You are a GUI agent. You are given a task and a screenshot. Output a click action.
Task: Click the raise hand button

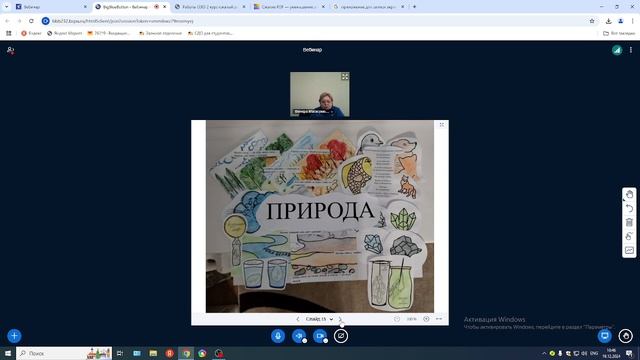[x=626, y=336]
